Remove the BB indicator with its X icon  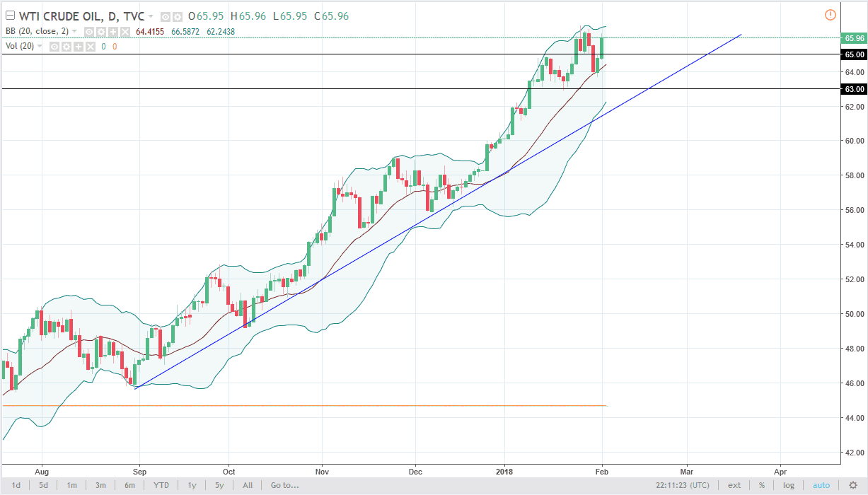[125, 32]
